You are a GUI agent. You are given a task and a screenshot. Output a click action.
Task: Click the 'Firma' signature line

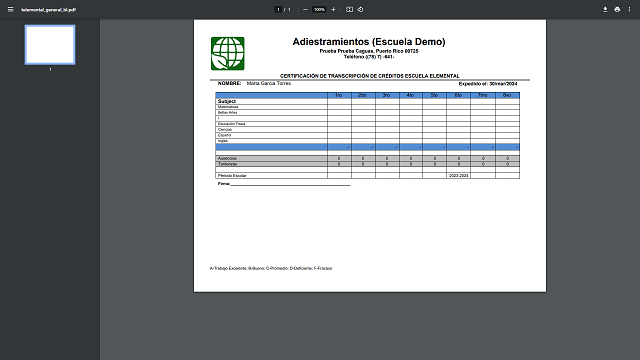tap(284, 184)
